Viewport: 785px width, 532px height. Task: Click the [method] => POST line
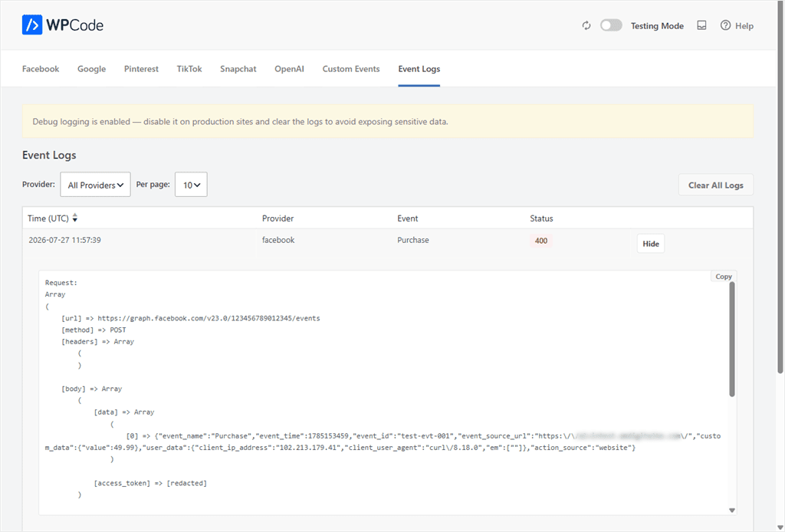(x=94, y=330)
